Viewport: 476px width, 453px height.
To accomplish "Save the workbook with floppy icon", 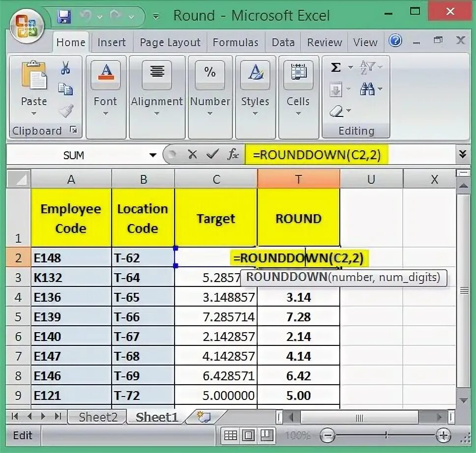I will coord(64,16).
